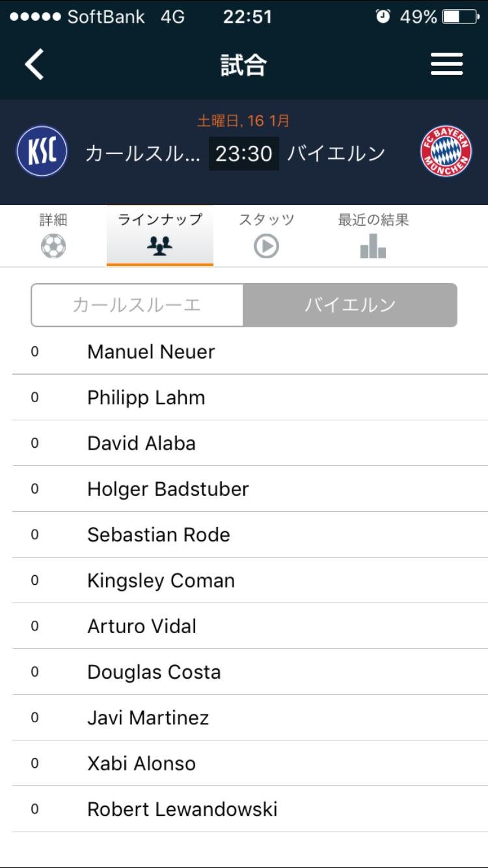Switch lineup to バイエルン team

pos(350,305)
